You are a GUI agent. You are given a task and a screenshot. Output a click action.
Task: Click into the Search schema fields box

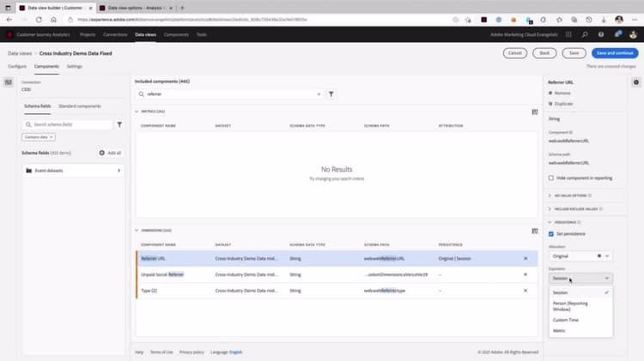(68, 124)
